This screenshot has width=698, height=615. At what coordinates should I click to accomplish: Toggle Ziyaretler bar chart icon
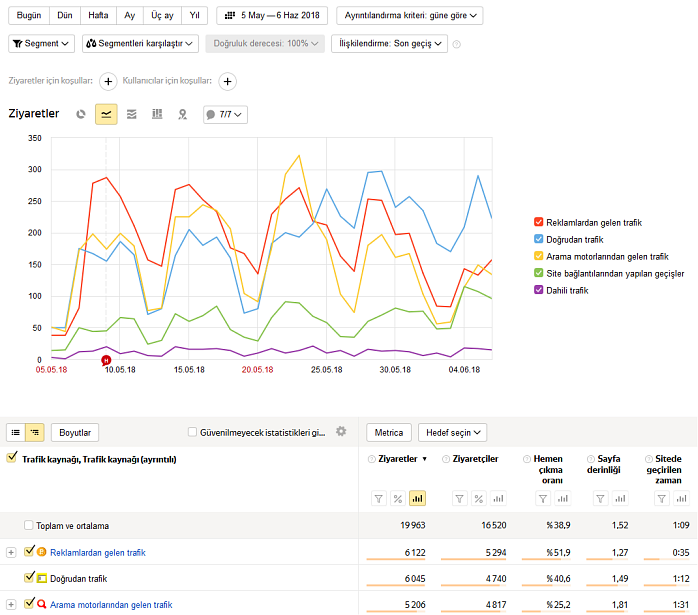coord(418,498)
